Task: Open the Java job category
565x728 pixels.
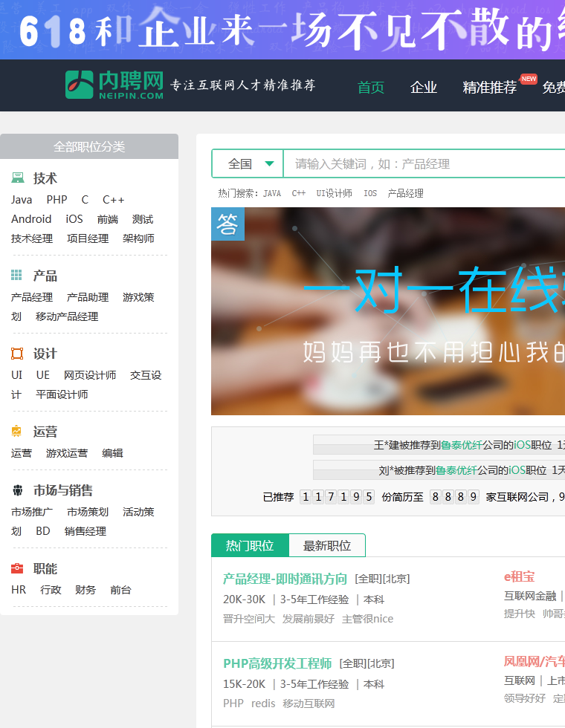Action: coord(22,200)
